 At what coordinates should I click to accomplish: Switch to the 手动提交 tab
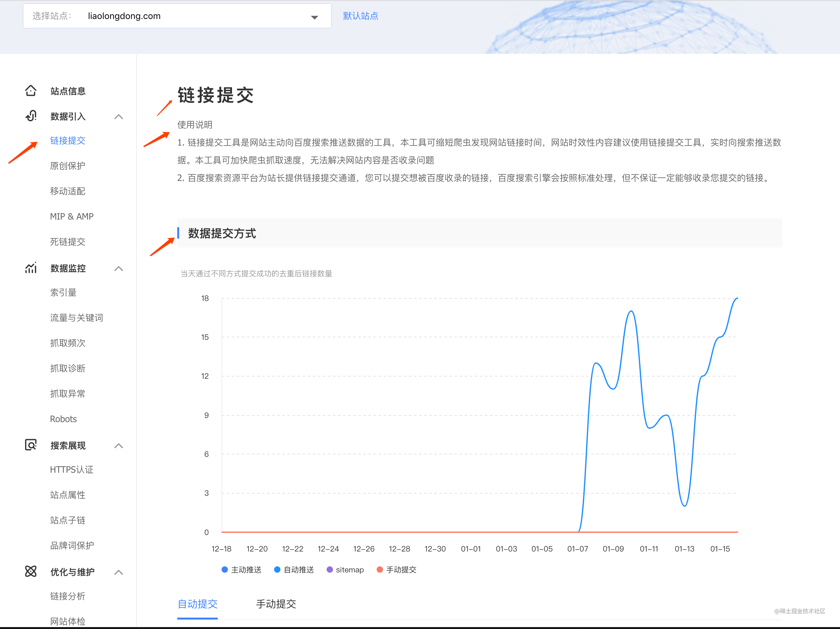point(276,604)
